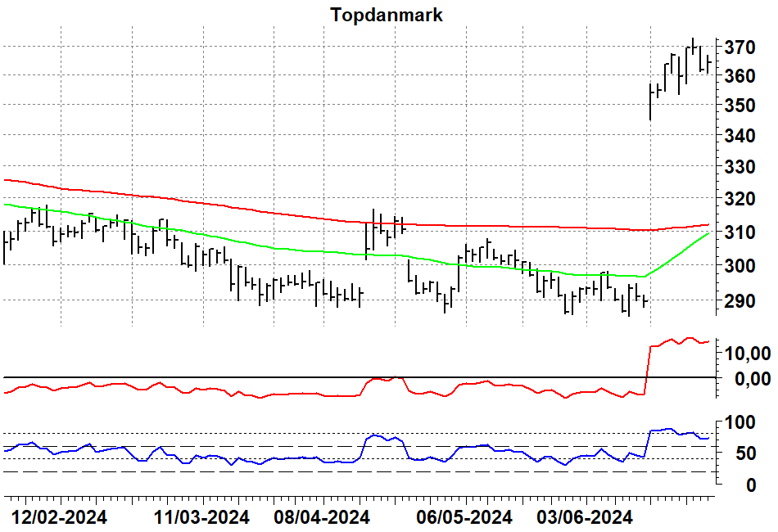Screen dimensions: 778x532
Task: Click the 08/04-2024 date label
Action: point(322,517)
